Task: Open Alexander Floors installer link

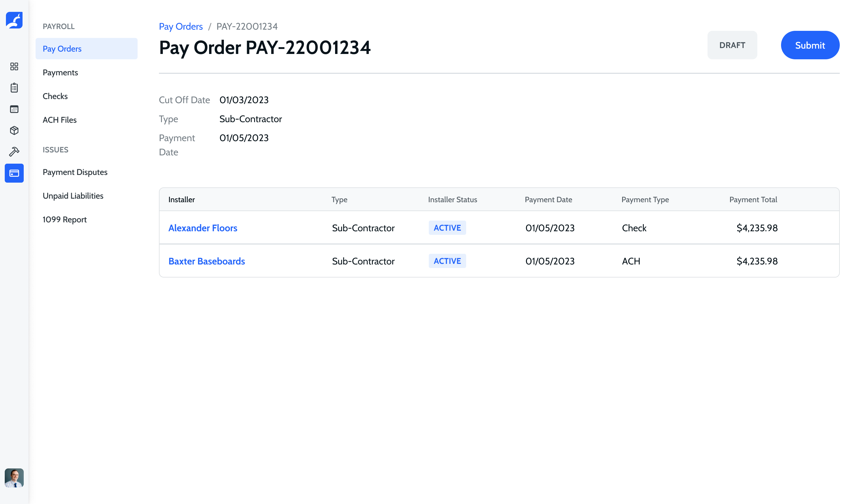Action: pos(203,228)
